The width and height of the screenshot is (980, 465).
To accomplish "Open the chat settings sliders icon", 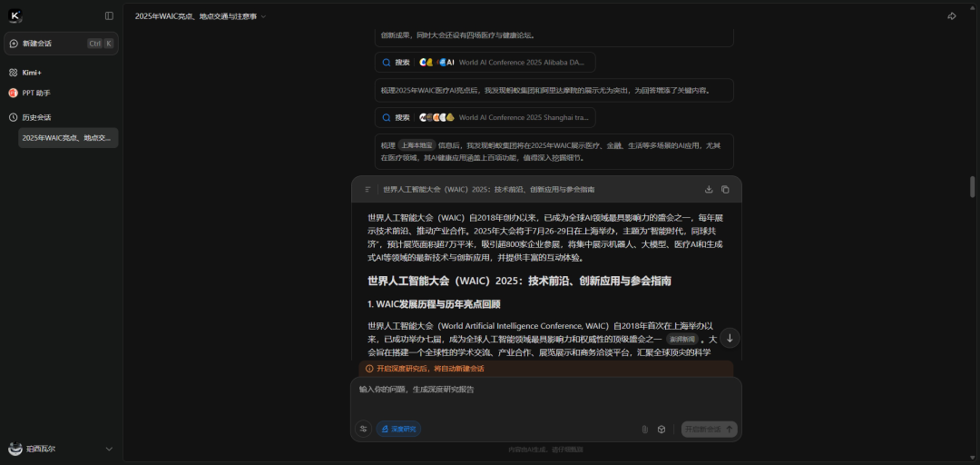I will 363,429.
